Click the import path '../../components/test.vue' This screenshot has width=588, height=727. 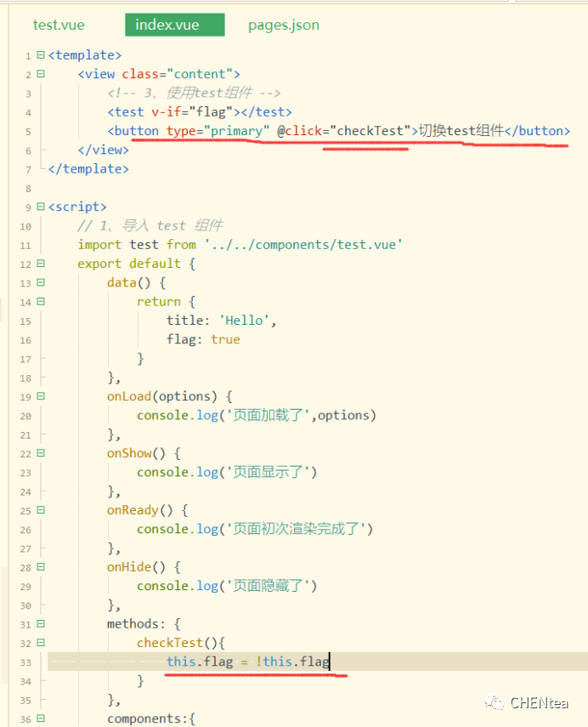click(x=303, y=244)
